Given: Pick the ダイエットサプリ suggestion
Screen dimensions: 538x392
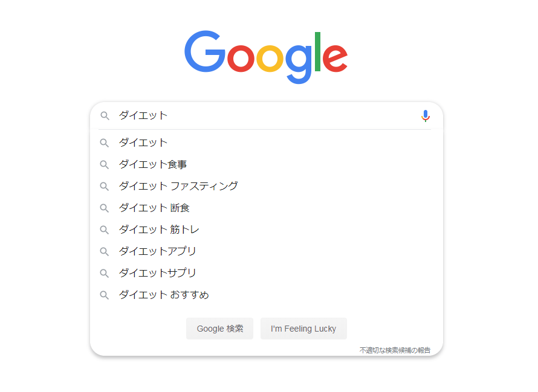Looking at the screenshot, I should tap(266, 274).
